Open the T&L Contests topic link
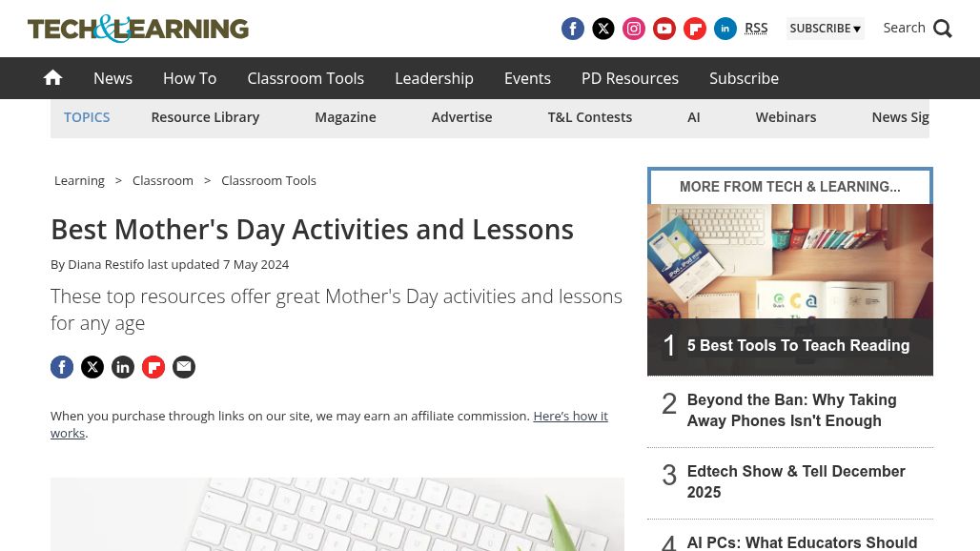Screen dimensions: 980x551 coord(589,117)
